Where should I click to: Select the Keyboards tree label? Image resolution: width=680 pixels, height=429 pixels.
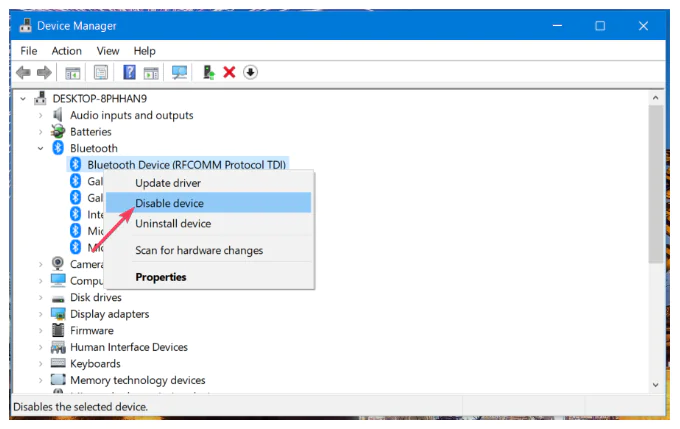tap(95, 363)
